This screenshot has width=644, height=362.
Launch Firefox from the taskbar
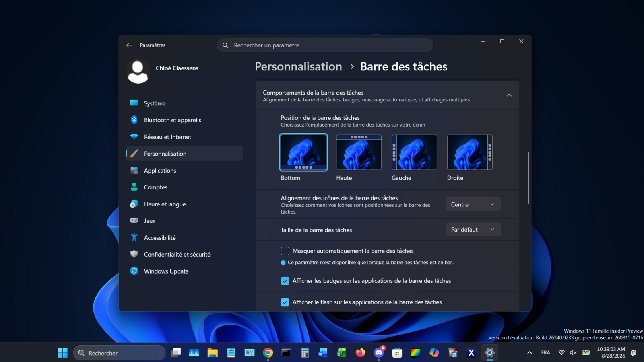[x=360, y=353]
